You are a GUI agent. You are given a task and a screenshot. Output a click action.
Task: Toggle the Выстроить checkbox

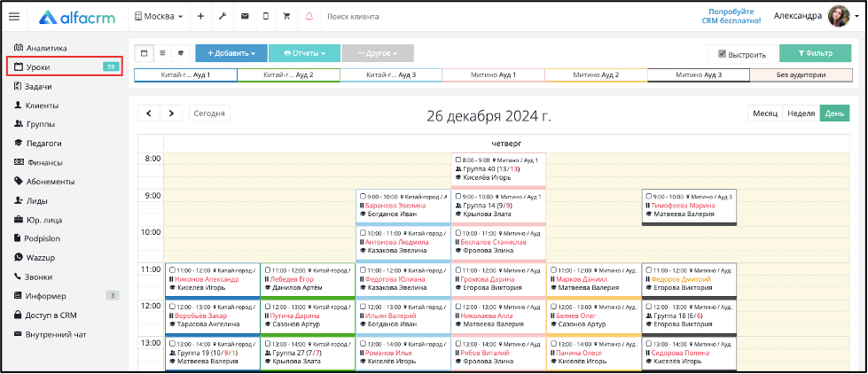722,54
